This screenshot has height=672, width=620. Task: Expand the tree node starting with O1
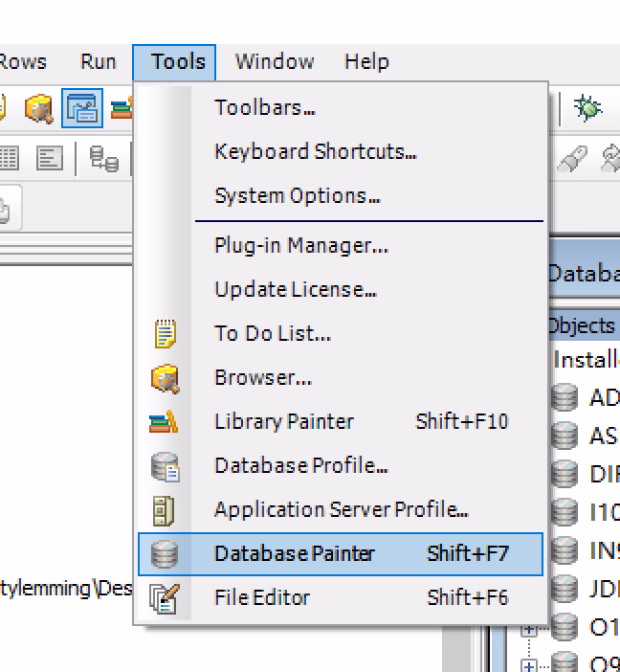tap(528, 629)
